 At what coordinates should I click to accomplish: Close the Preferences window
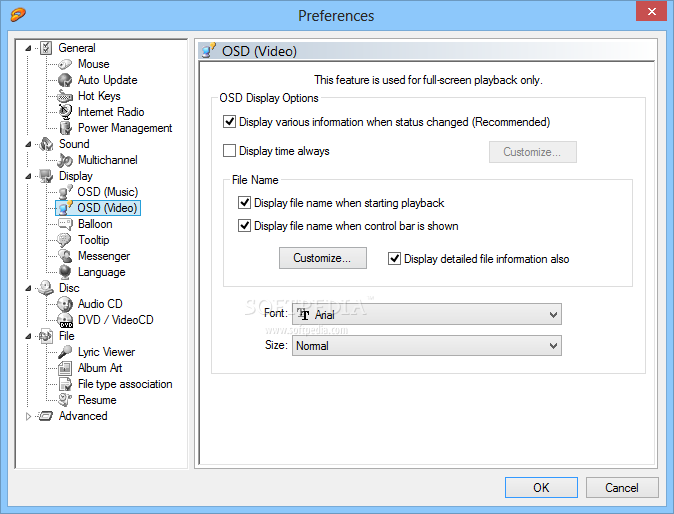tap(652, 12)
